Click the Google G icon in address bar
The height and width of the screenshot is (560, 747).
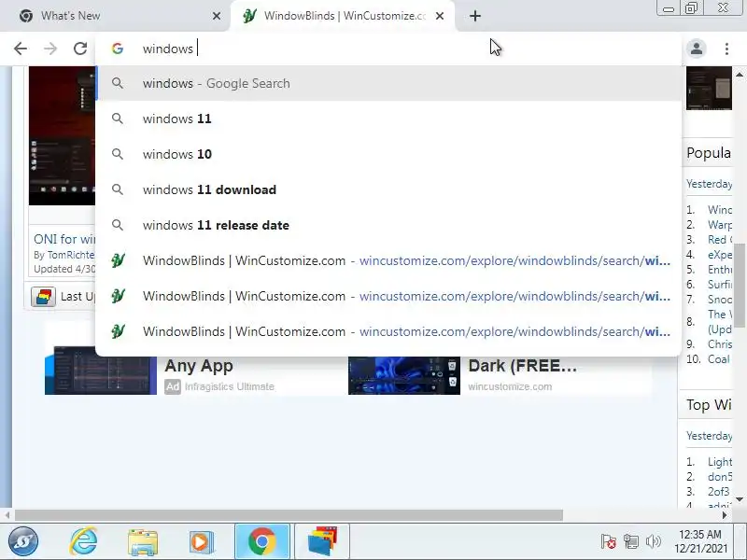tap(118, 49)
